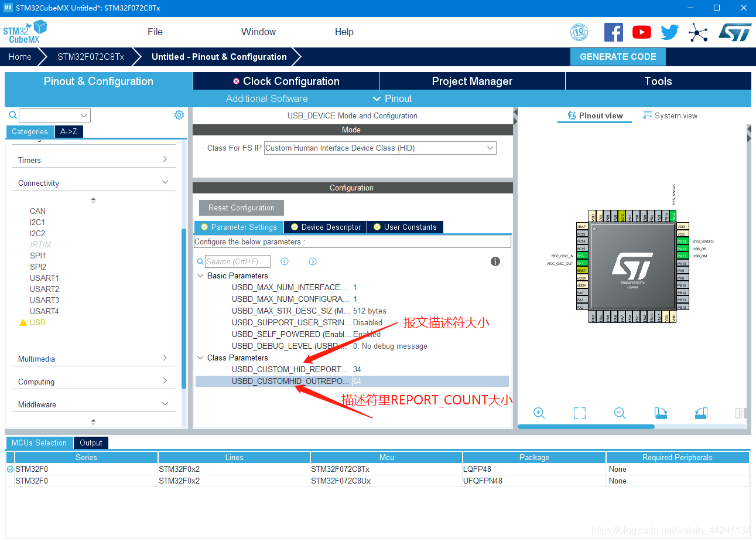Image resolution: width=756 pixels, height=541 pixels.
Task: Go to next parameter search result
Action: tap(313, 261)
